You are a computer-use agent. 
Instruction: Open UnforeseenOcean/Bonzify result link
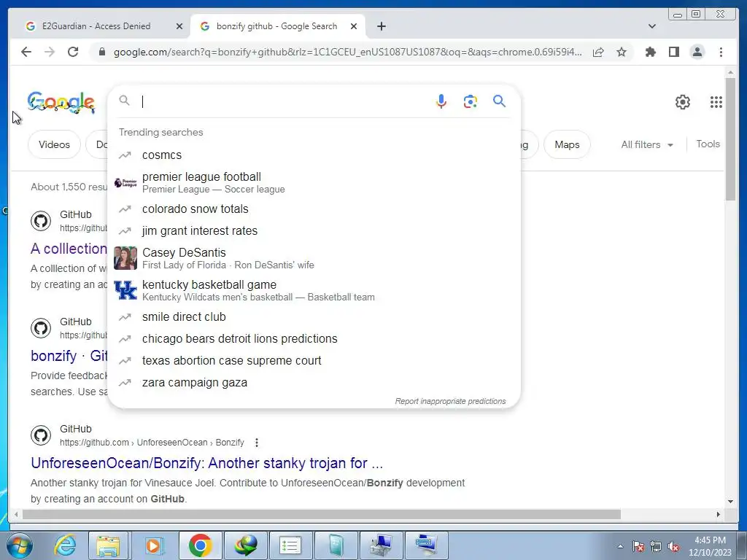(206, 463)
